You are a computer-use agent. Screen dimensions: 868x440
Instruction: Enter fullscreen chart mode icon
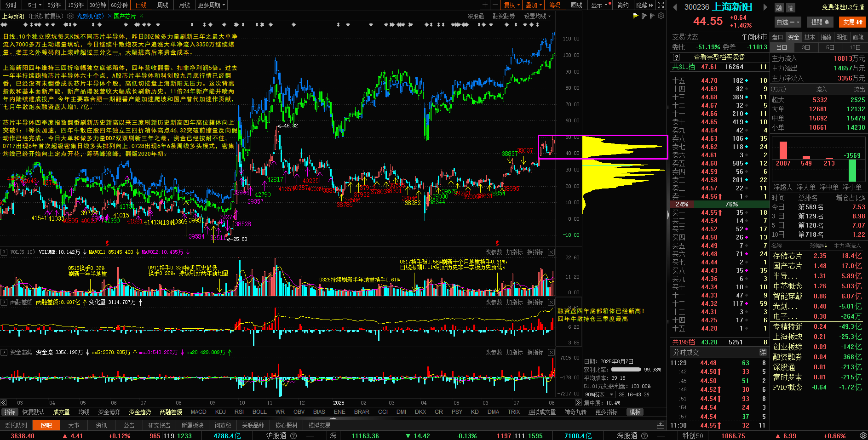click(661, 5)
